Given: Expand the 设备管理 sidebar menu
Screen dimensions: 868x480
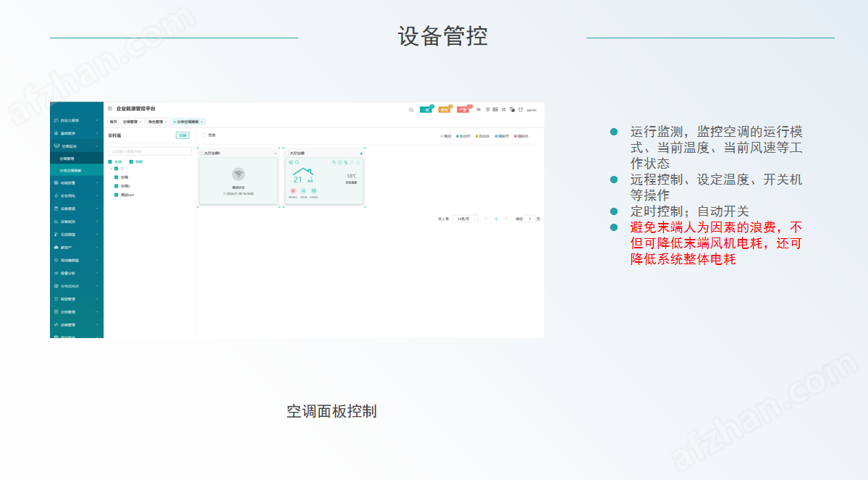Looking at the screenshot, I should (x=97, y=209).
